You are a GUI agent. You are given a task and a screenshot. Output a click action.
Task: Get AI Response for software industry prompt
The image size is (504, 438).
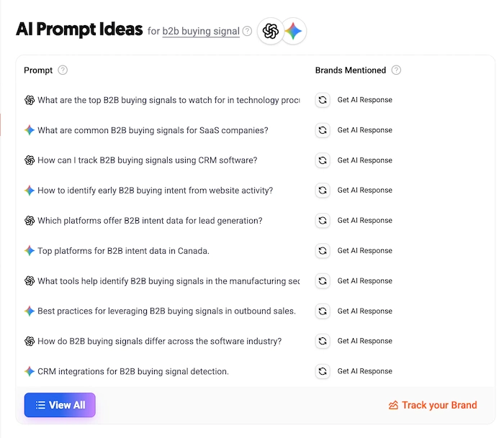point(364,341)
